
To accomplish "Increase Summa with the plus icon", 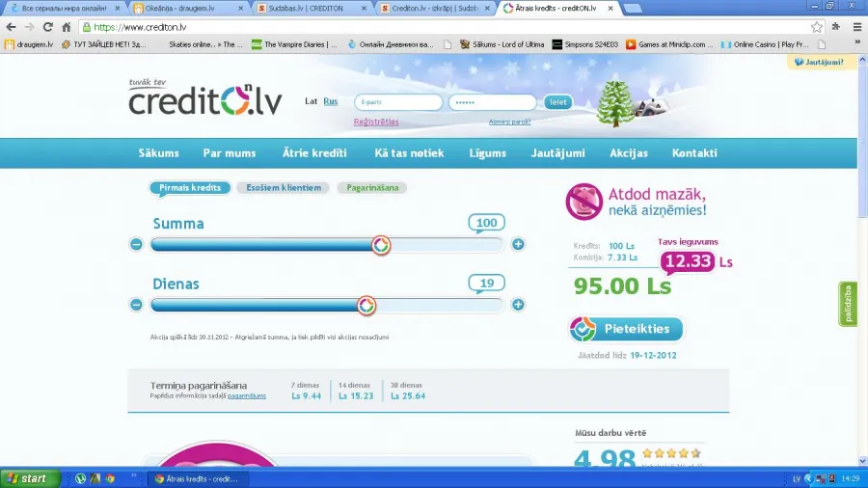I will pos(518,244).
